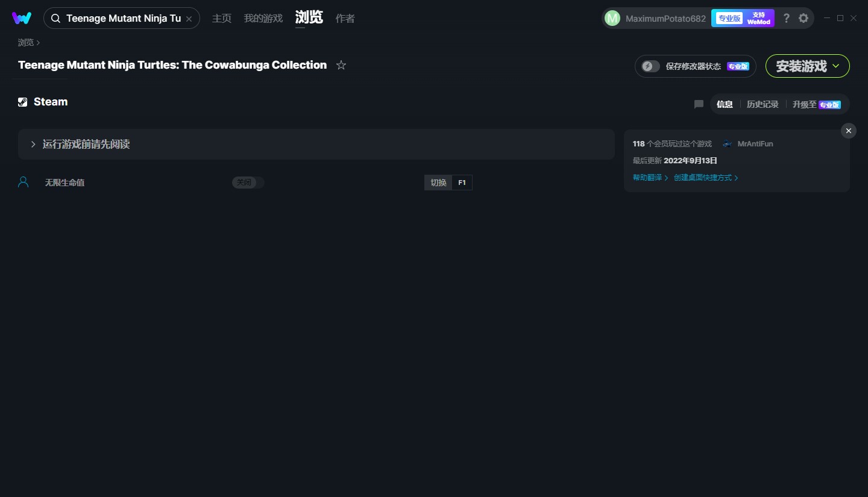Open MaximumPotato682 profile name
Image resolution: width=868 pixels, height=497 pixels.
pos(665,18)
